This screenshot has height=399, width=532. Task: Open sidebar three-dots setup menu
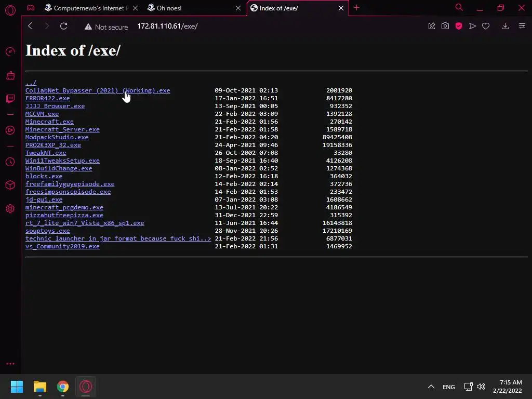(x=10, y=363)
